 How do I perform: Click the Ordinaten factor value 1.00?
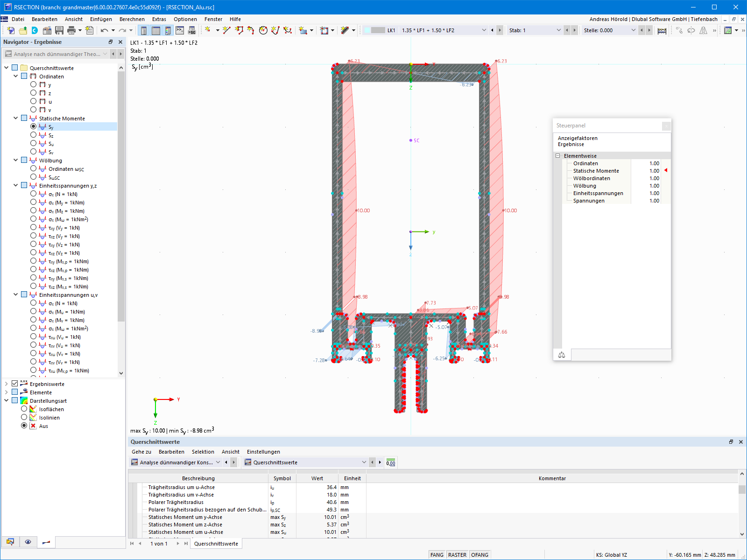pyautogui.click(x=654, y=163)
